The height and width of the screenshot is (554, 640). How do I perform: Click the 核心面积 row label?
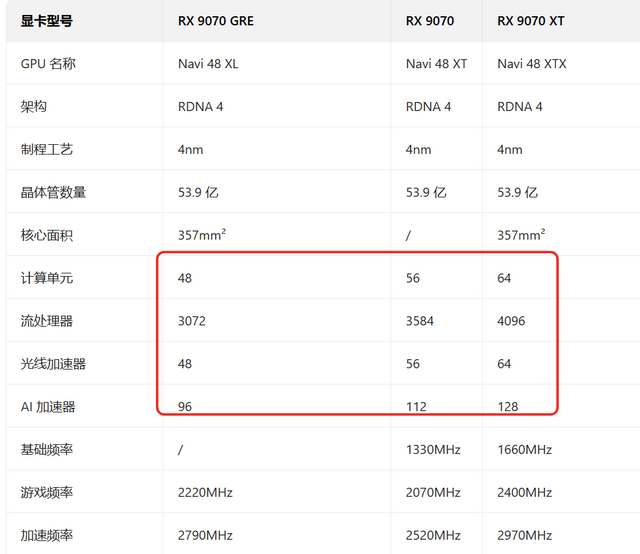[x=47, y=235]
